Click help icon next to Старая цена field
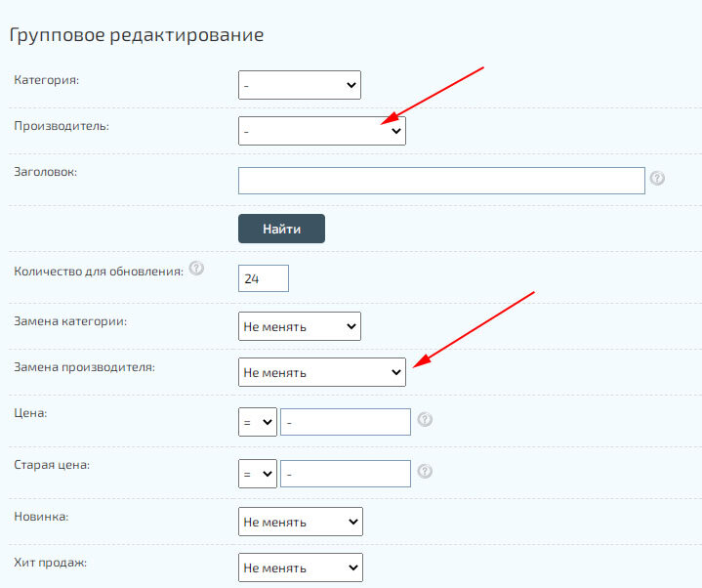Screen dimensions: 702x588 425,471
